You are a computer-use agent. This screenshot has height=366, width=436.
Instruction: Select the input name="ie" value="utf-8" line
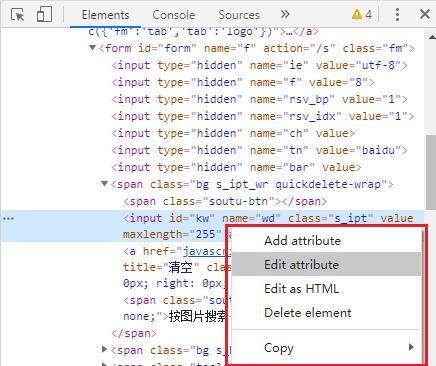(259, 65)
